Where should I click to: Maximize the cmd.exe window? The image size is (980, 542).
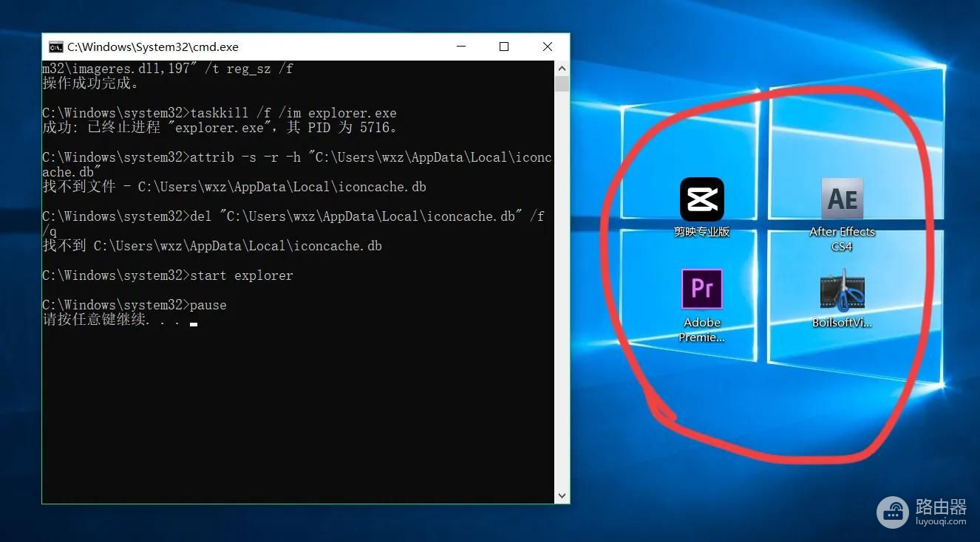[504, 47]
